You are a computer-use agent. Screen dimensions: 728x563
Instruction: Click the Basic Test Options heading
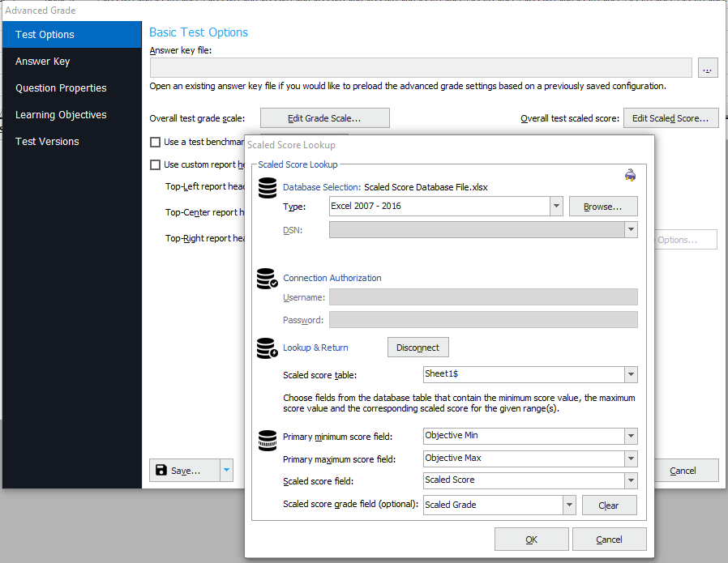coord(199,32)
